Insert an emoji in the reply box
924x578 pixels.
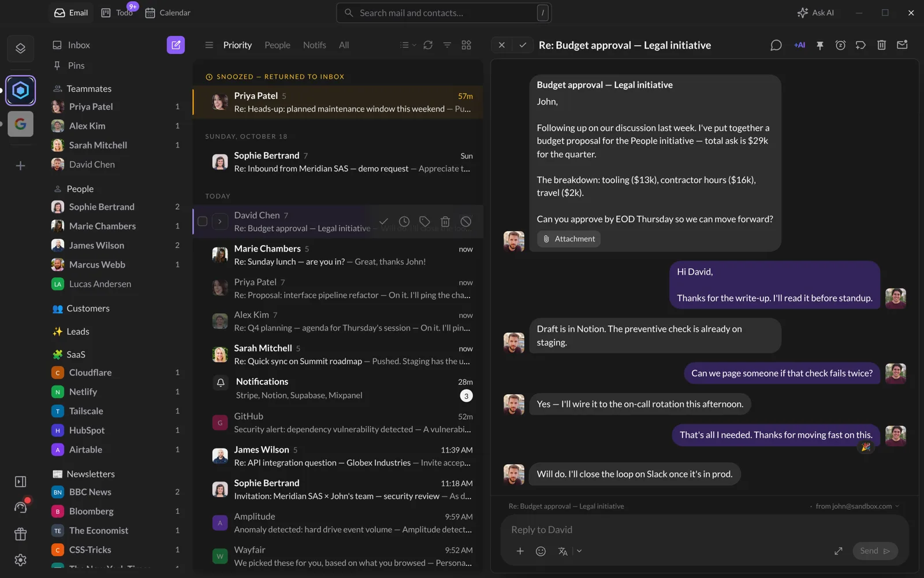click(541, 551)
